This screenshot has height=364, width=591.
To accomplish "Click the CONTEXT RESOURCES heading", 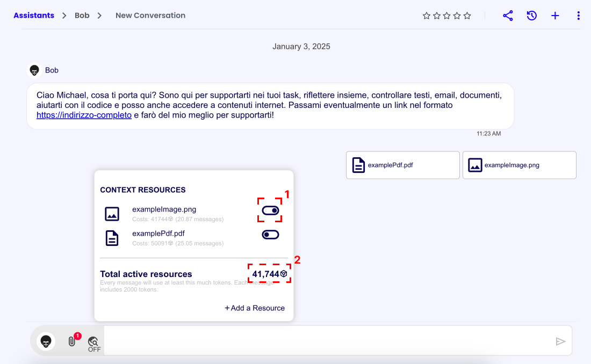I will click(x=143, y=190).
